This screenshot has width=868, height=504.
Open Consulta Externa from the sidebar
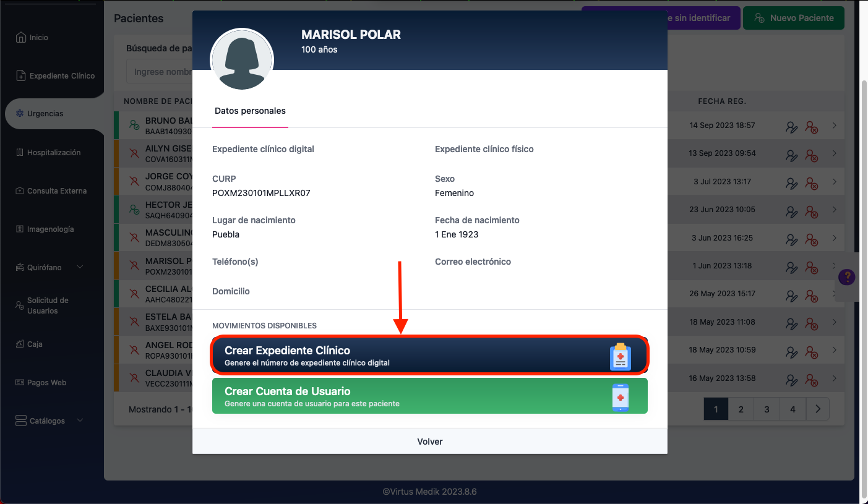(x=56, y=191)
